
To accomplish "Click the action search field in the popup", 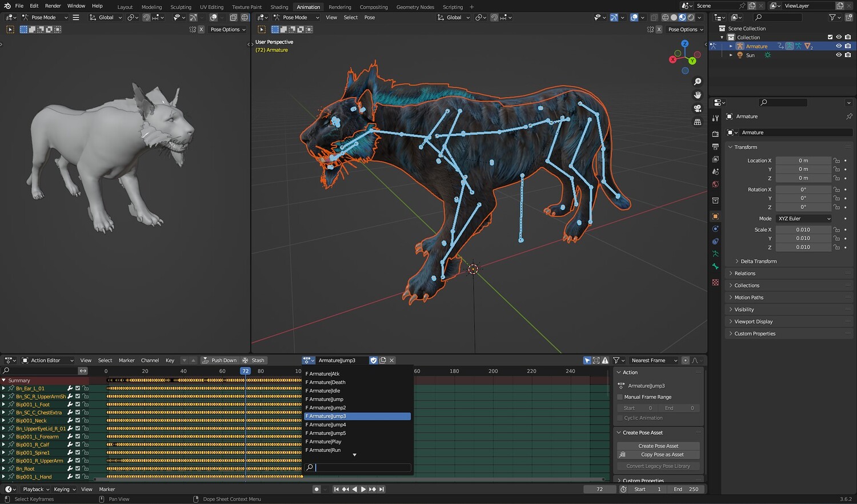I will [358, 467].
